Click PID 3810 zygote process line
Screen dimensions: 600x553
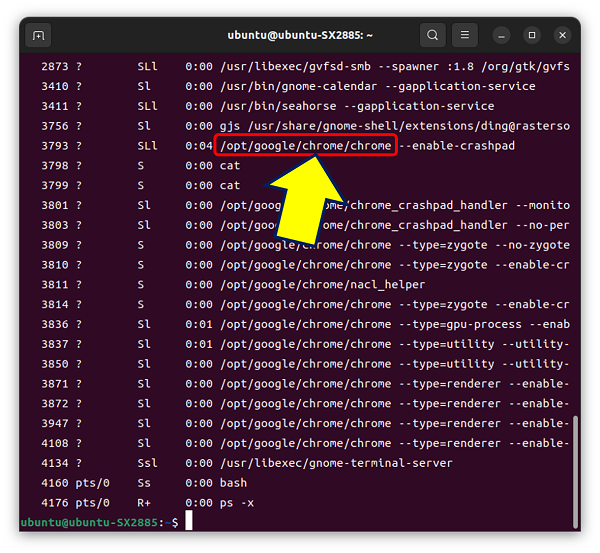(x=305, y=265)
